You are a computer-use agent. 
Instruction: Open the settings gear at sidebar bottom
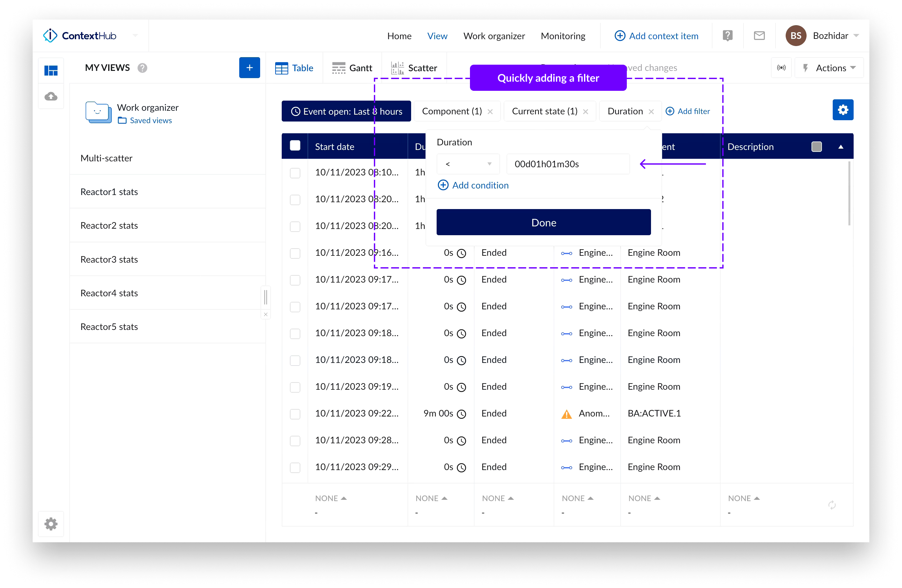tap(51, 524)
